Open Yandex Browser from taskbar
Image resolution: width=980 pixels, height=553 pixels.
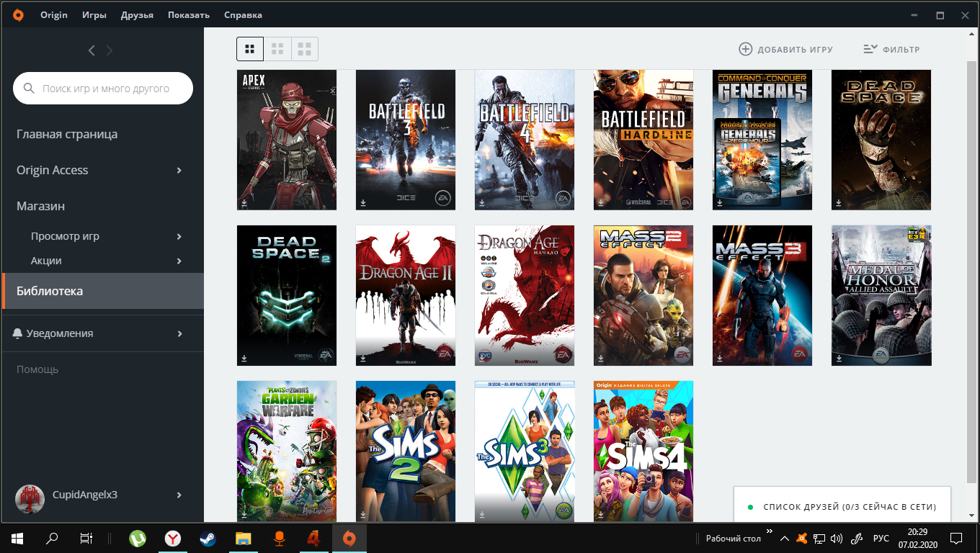pos(173,538)
